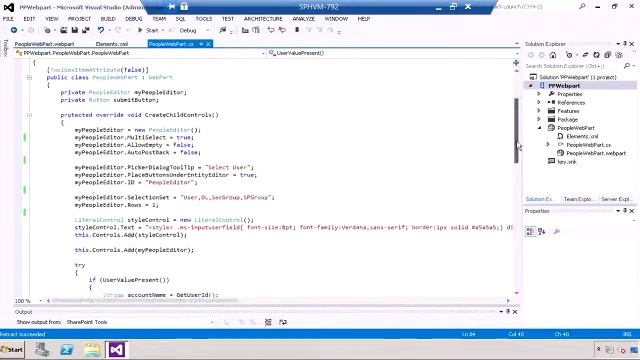Select Elements.xml in Solution Explorer
The height and width of the screenshot is (360, 640).
coord(582,136)
